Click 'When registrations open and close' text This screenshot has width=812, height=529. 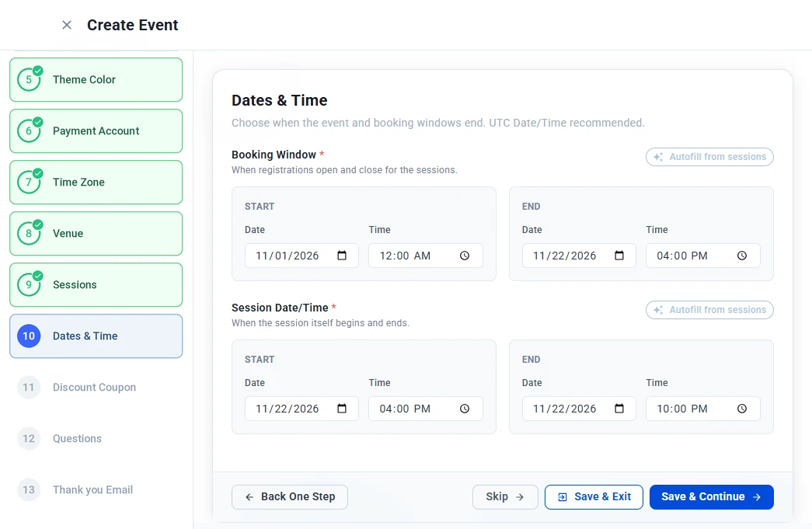(x=344, y=170)
